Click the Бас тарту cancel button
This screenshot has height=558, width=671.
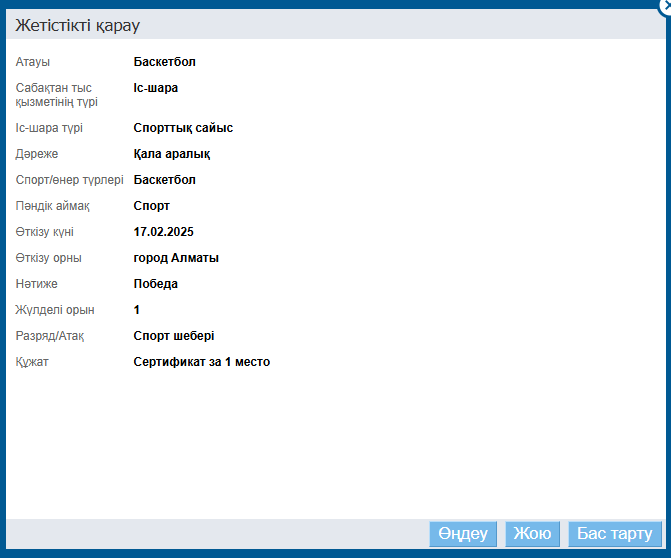coord(615,534)
